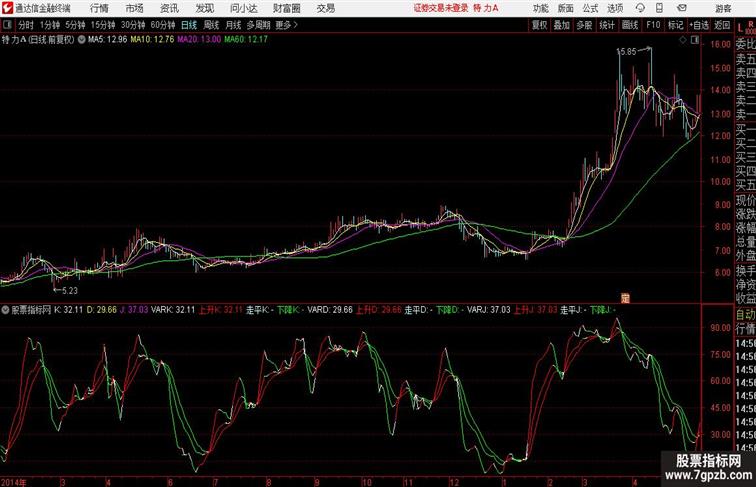
Task: Open the customer service headset icon
Action: [x=640, y=8]
